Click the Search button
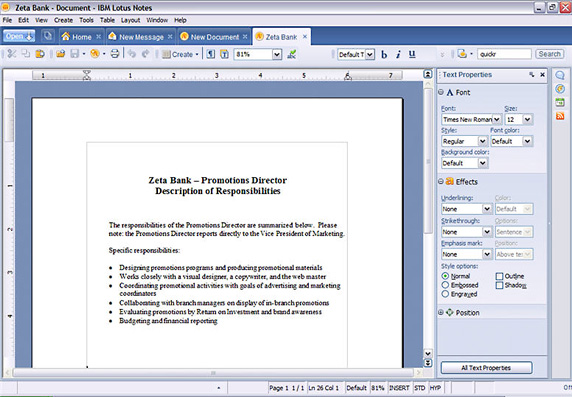 [549, 54]
